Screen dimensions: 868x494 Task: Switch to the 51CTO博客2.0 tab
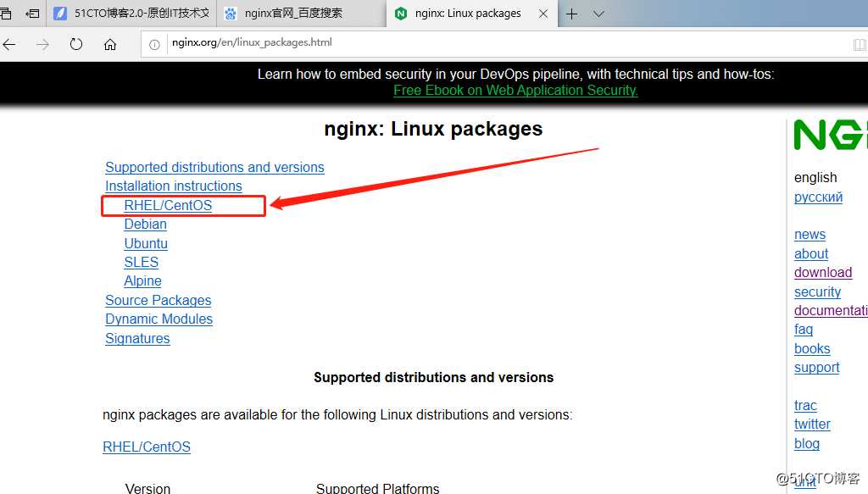coord(131,14)
